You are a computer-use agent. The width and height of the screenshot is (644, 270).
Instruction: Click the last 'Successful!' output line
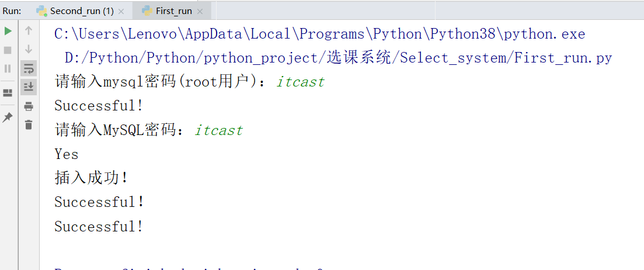coord(99,226)
